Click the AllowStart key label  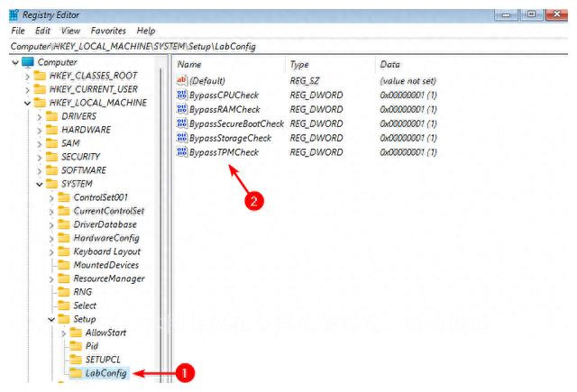coord(106,333)
